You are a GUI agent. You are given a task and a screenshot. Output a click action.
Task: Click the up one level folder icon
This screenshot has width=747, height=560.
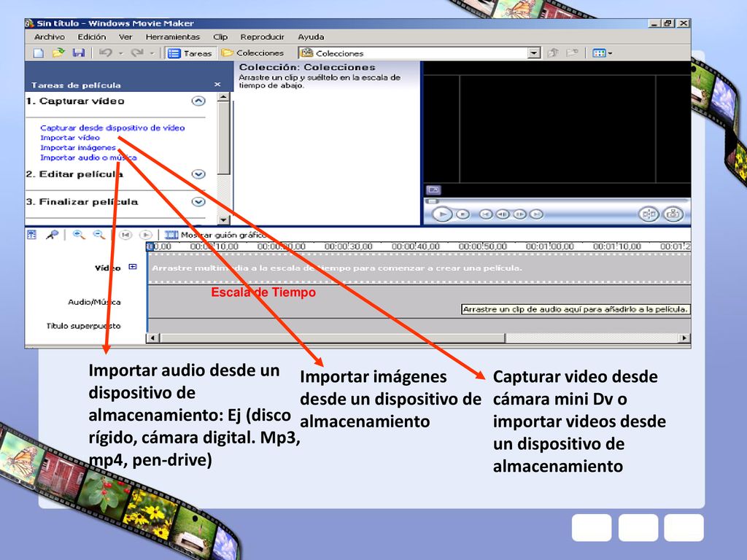point(553,52)
